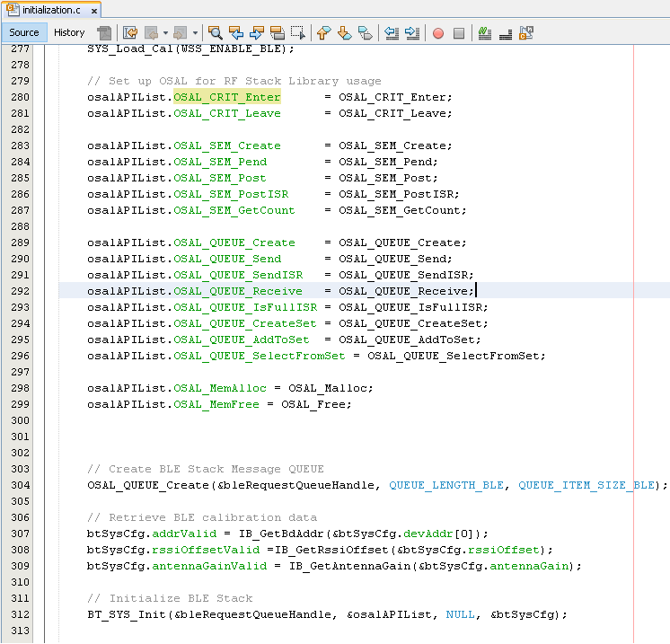670x644 pixels.
Task: Uncomment the selected lines
Action: (506, 33)
